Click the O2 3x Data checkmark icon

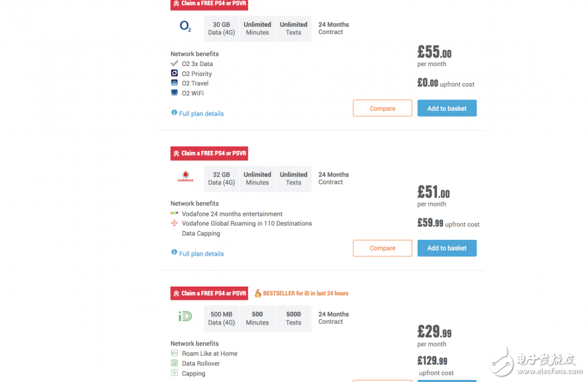tap(174, 63)
